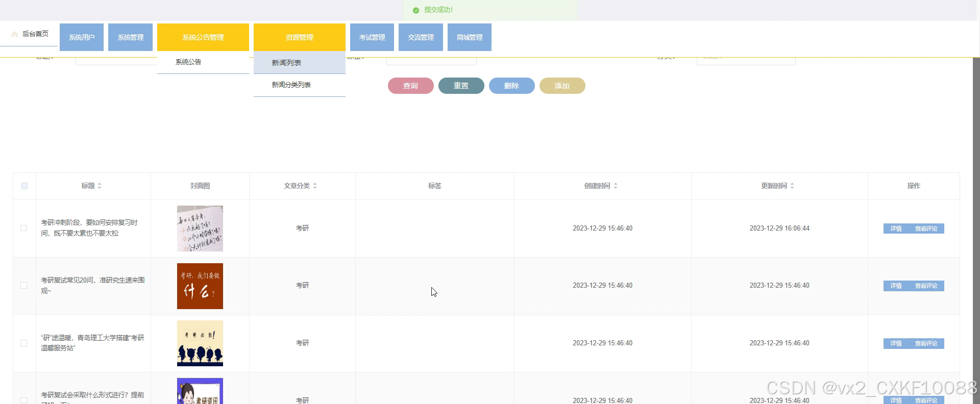The width and height of the screenshot is (980, 404).
Task: Open the 商城管理 menu
Action: [470, 37]
